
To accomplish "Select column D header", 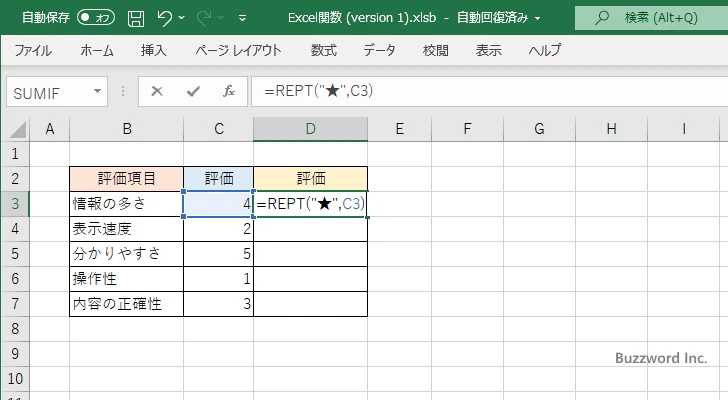I will tap(311, 129).
